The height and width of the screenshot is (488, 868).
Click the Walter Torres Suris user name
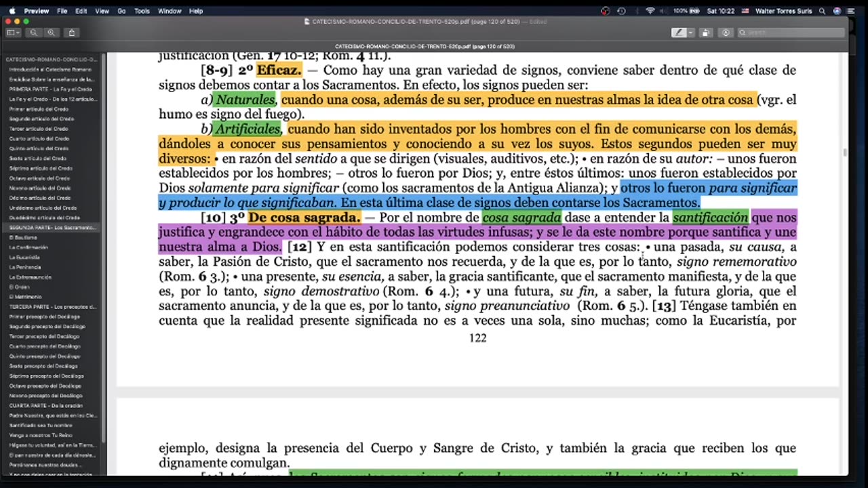pyautogui.click(x=785, y=11)
